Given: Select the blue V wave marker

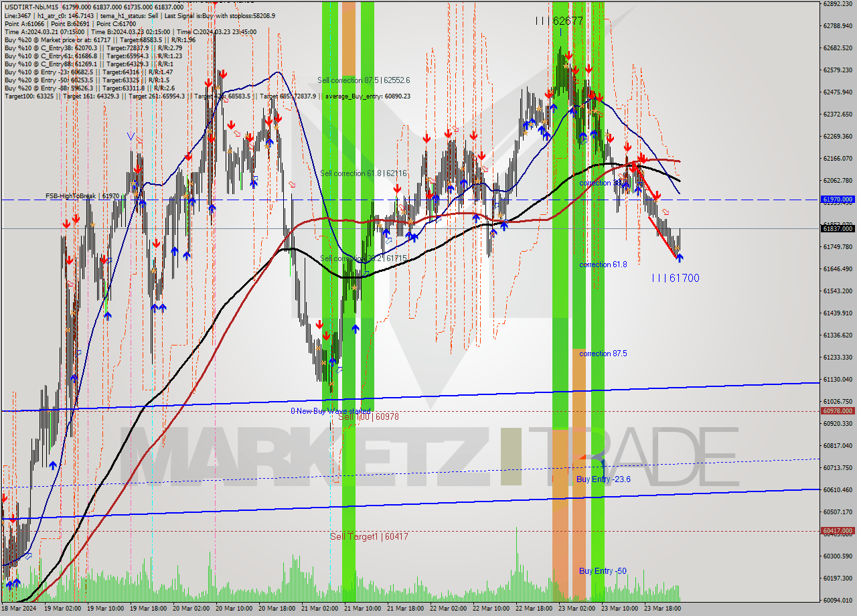Looking at the screenshot, I should coord(131,137).
